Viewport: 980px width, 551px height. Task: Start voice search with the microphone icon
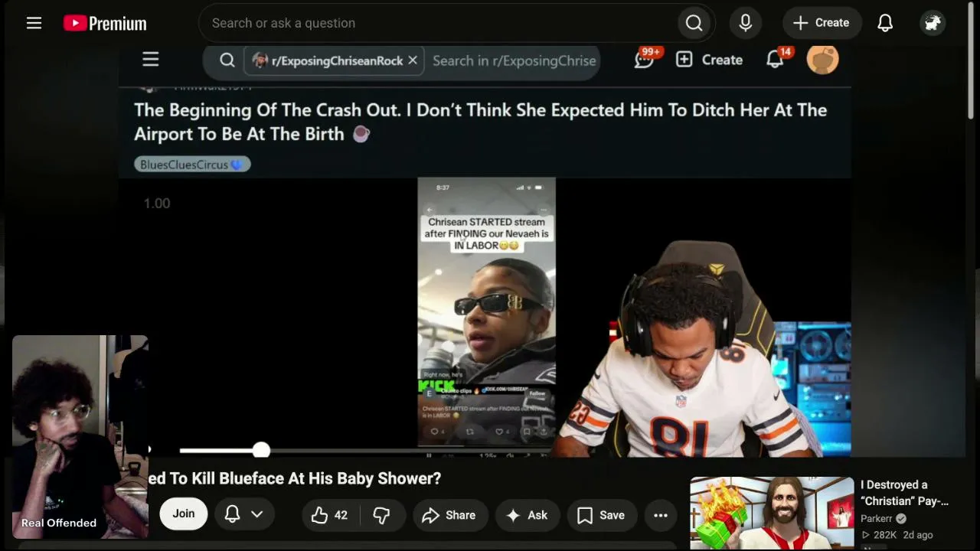coord(746,23)
